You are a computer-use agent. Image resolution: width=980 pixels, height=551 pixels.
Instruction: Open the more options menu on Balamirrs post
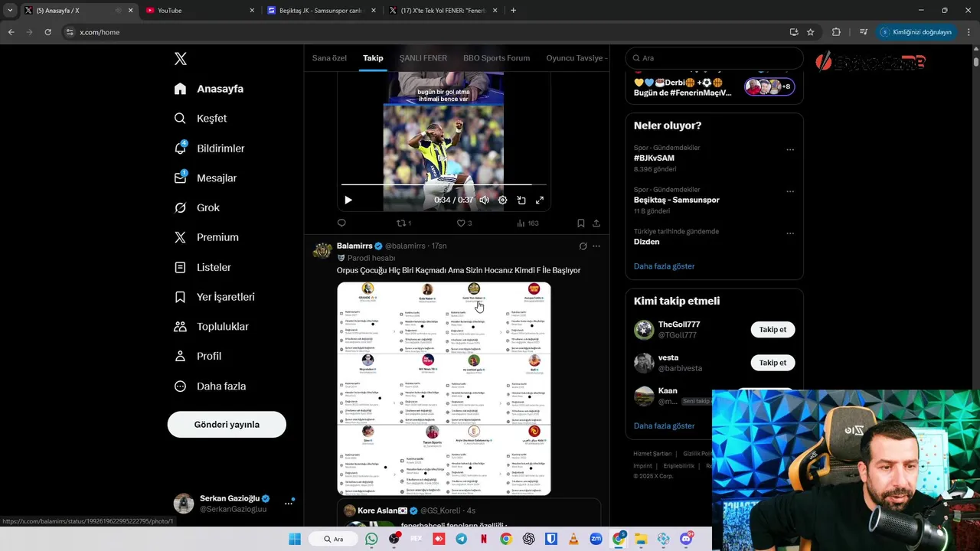pos(596,246)
